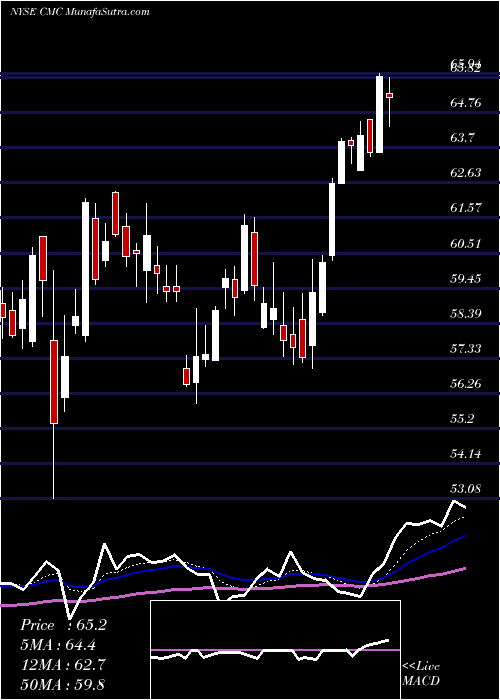This screenshot has height=700, width=500.
Task: Select the 57.33 price axis label
Action: pyautogui.click(x=466, y=348)
